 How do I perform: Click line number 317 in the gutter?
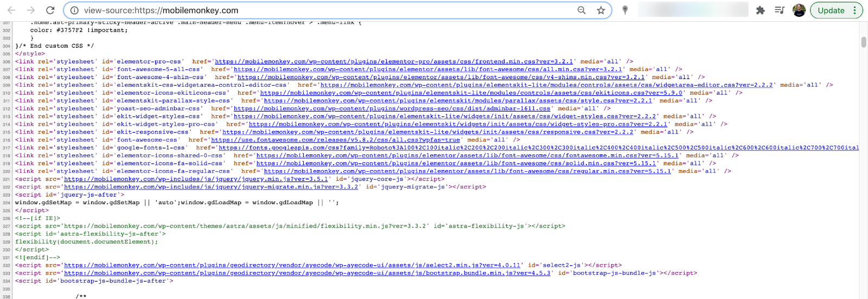[7, 148]
